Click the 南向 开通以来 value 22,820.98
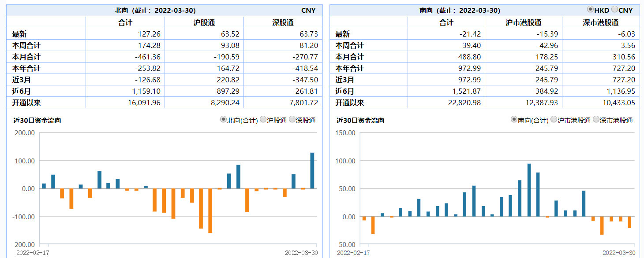 (464, 103)
